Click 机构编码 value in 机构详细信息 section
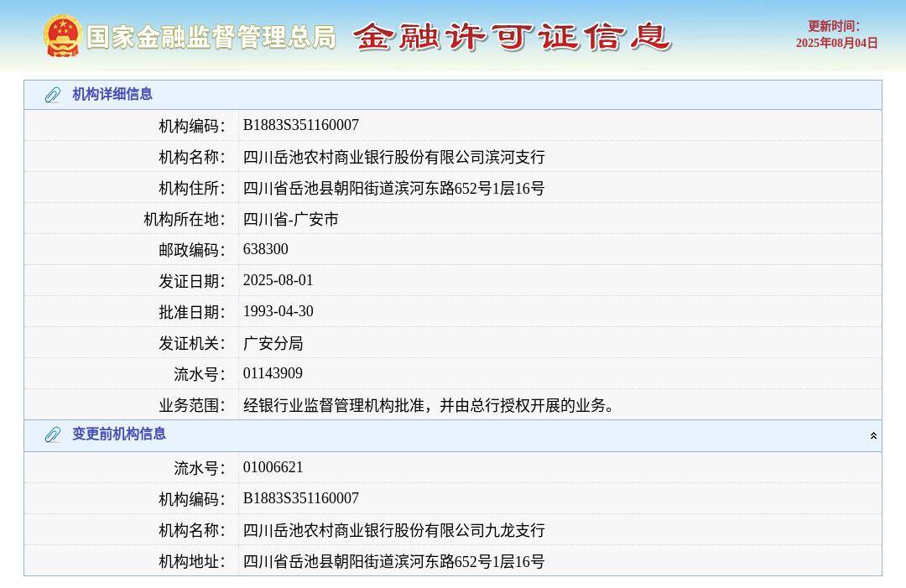Screen dimensions: 906x588 click(301, 125)
